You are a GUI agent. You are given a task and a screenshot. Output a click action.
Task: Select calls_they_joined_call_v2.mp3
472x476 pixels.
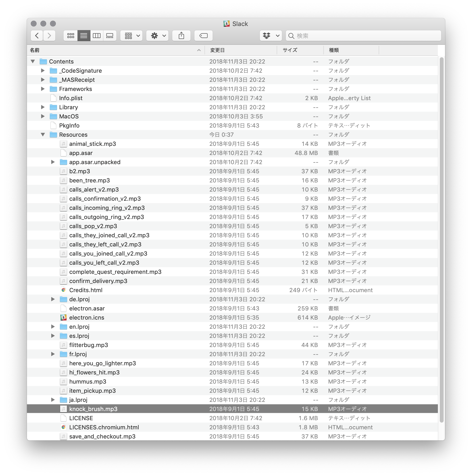232,235
